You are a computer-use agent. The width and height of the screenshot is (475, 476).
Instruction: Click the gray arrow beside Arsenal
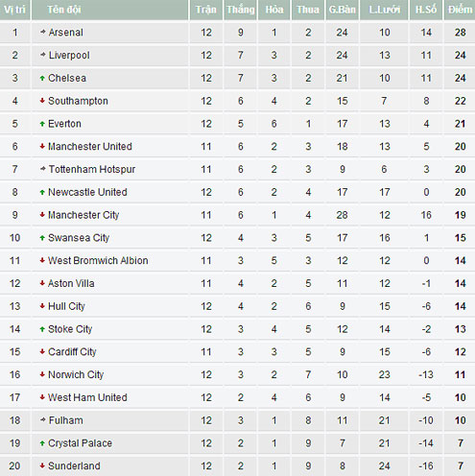tap(43, 32)
